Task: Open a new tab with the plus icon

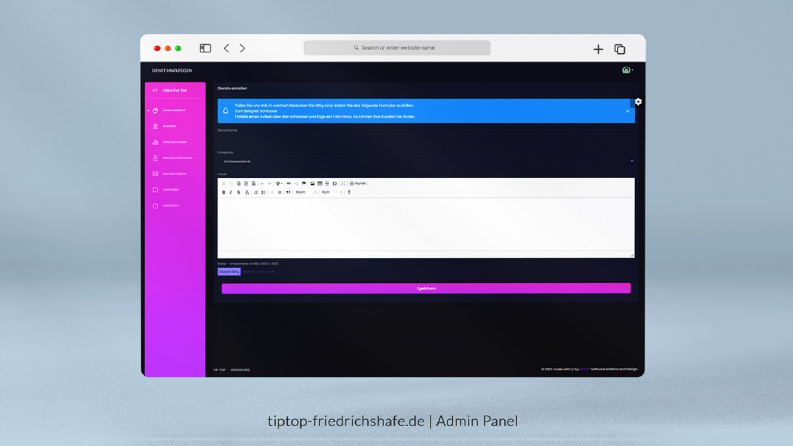Action: tap(598, 49)
